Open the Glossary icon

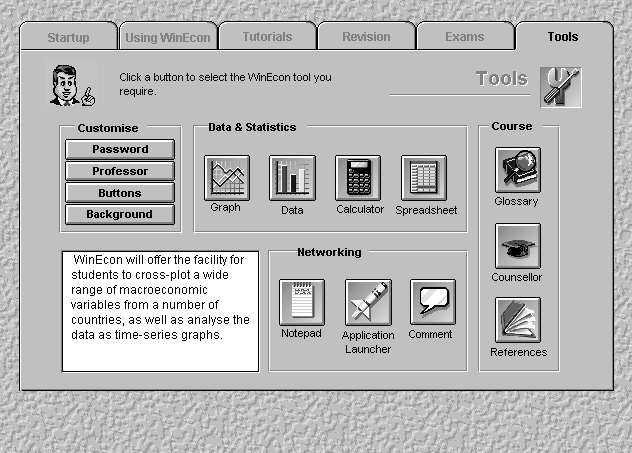(518, 170)
